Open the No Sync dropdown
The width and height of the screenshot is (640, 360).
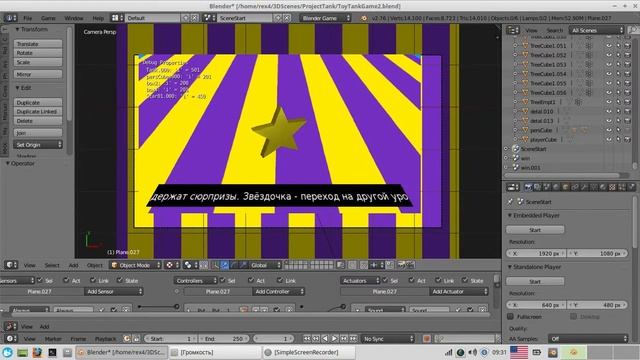click(388, 339)
